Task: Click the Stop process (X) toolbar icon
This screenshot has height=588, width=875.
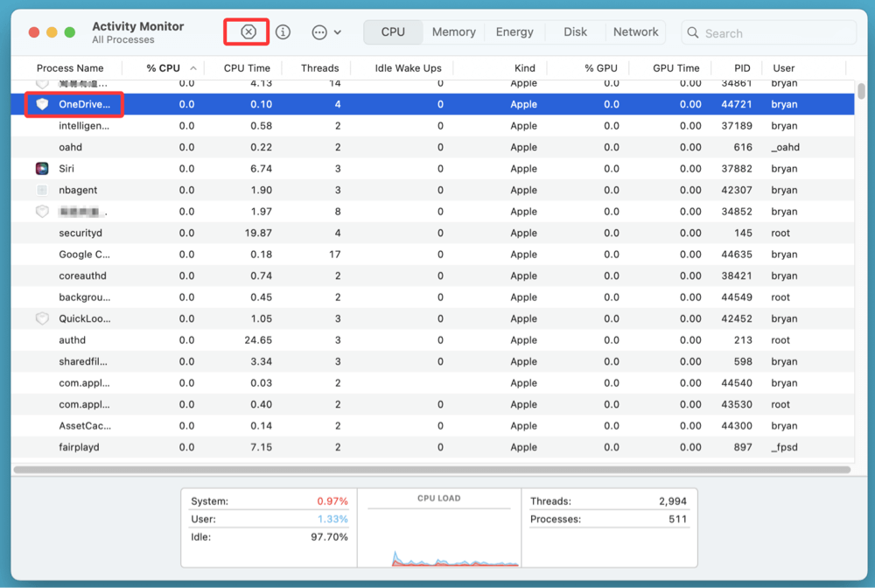Action: 248,31
